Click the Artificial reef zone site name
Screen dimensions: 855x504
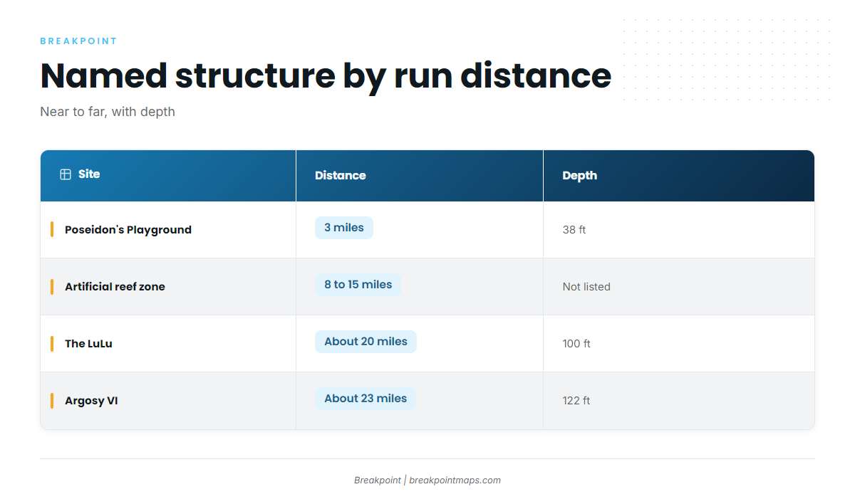[115, 287]
